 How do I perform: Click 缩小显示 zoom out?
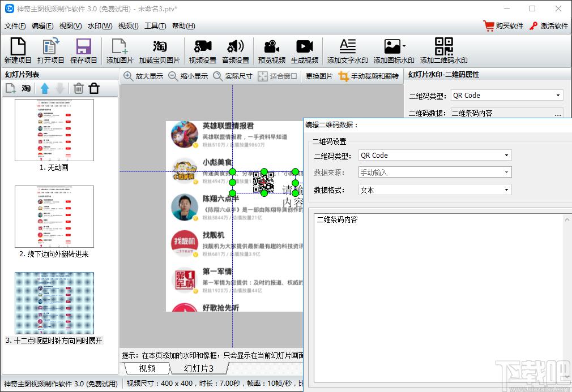(x=188, y=76)
